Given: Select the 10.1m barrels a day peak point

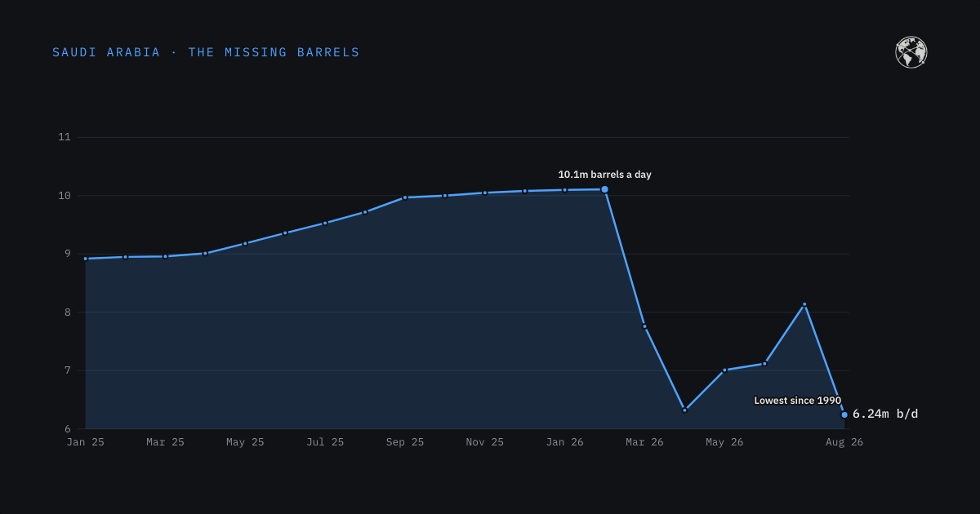Looking at the screenshot, I should click(x=604, y=189).
